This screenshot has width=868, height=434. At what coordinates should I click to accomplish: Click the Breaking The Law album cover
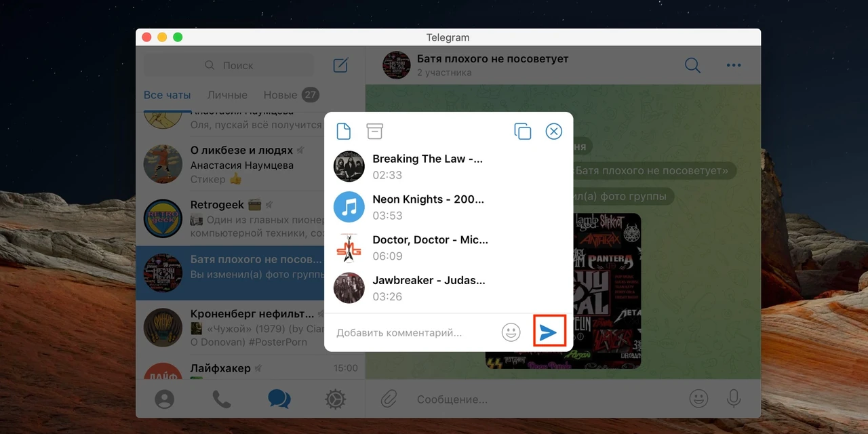pos(349,166)
